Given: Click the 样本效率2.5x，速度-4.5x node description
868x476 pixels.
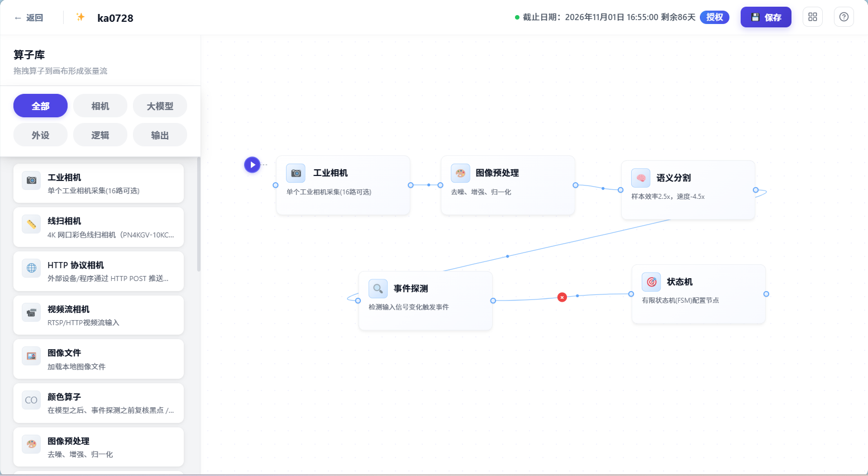Looking at the screenshot, I should point(668,197).
